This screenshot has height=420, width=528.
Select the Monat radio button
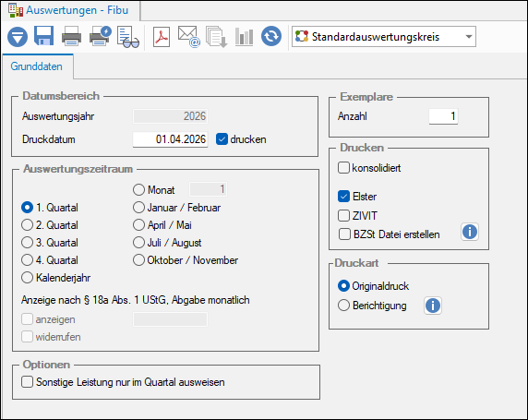pos(138,189)
